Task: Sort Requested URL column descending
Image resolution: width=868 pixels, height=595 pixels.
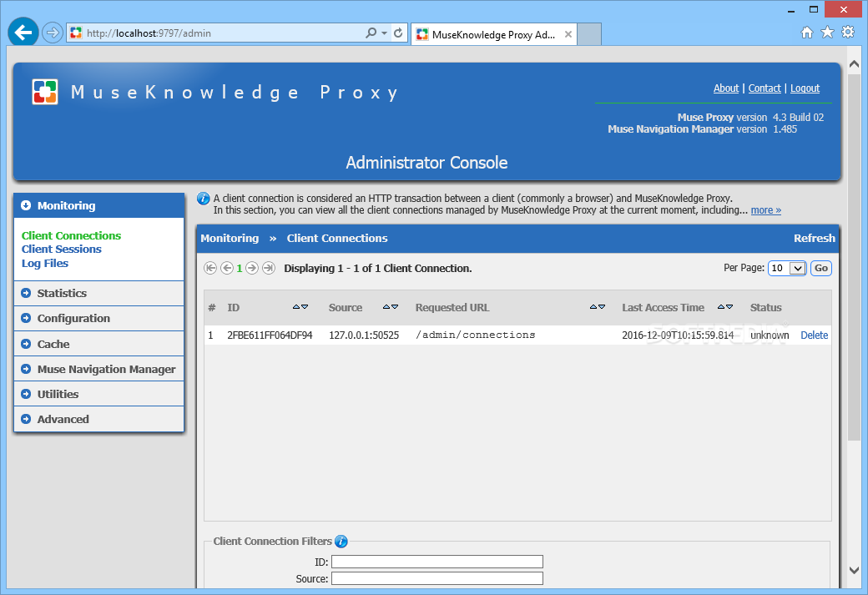Action: [602, 306]
